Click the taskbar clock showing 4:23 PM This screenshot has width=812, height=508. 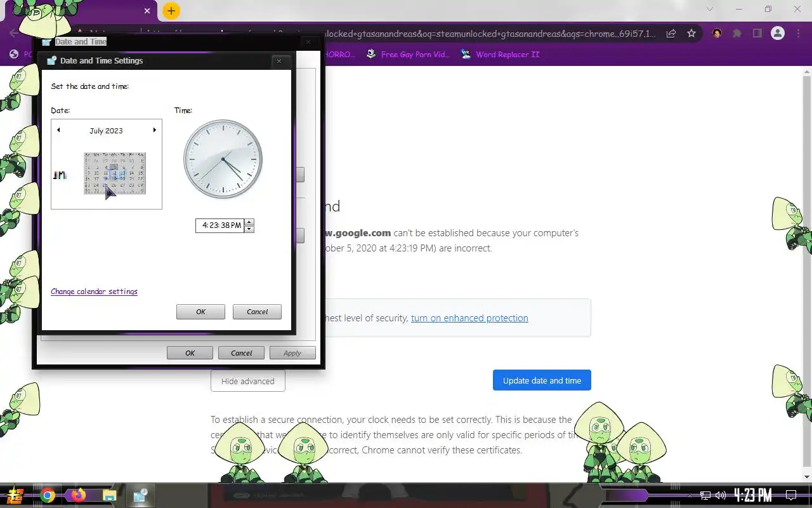pyautogui.click(x=753, y=495)
